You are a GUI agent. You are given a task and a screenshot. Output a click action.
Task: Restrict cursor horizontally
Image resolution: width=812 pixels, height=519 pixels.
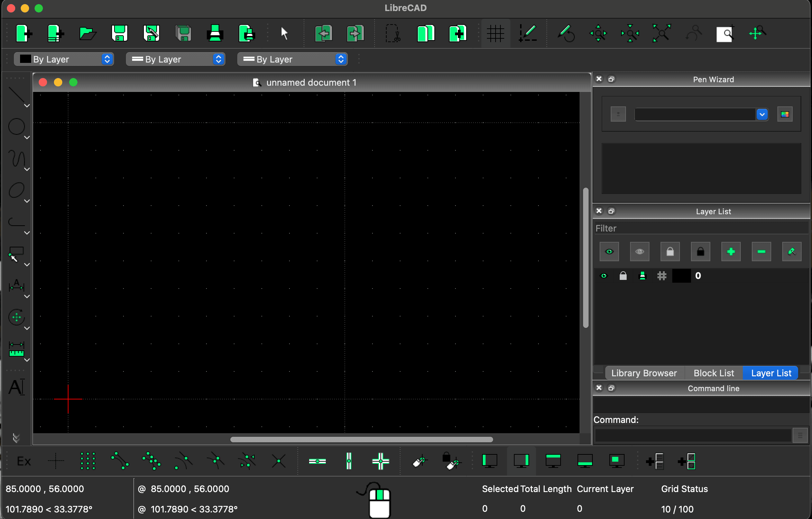[317, 461]
